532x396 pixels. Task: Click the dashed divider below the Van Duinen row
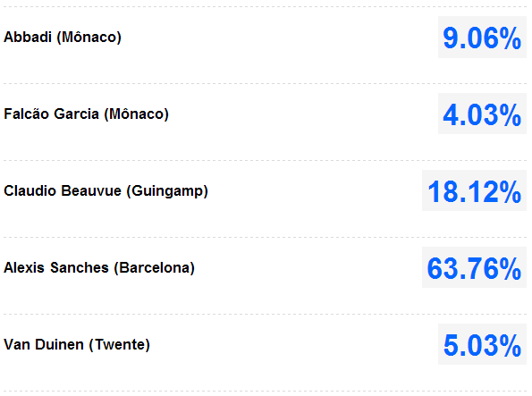click(x=265, y=391)
